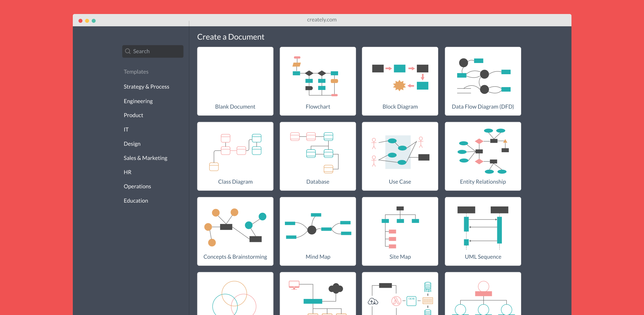
Task: Open the Site Map template
Action: click(x=400, y=231)
